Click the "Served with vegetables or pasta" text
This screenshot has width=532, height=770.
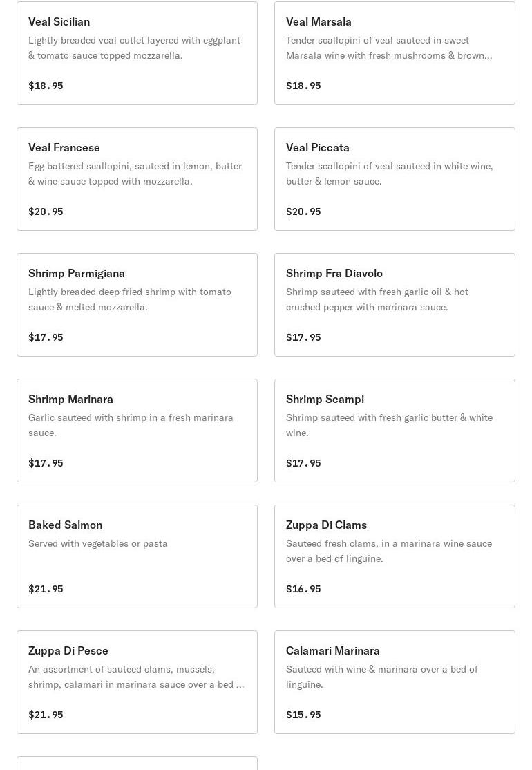[98, 543]
